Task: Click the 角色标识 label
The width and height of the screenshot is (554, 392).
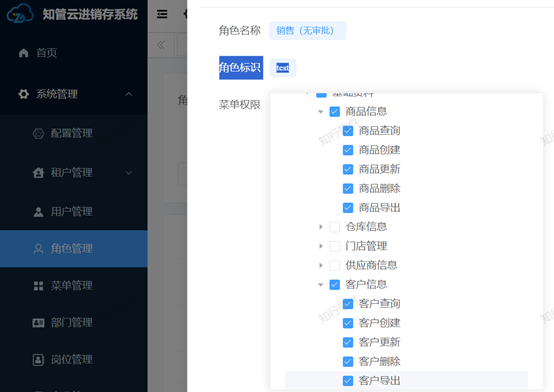Action: (x=240, y=68)
